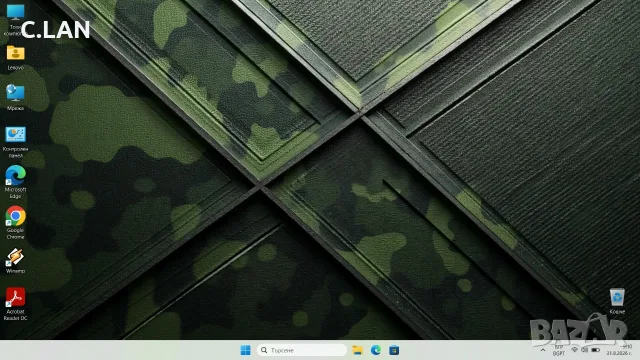Launch Google Chrome desktop shortcut
Screen dimensions: 640x360
pyautogui.click(x=16, y=223)
